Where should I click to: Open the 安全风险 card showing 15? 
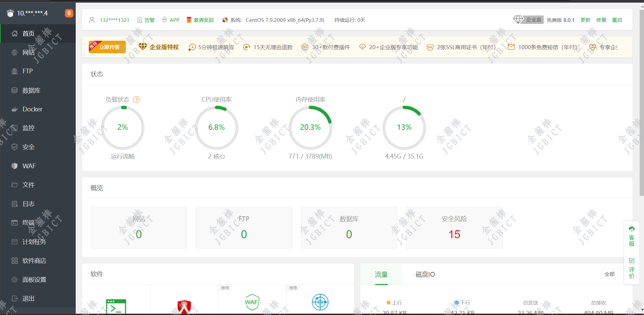(454, 228)
